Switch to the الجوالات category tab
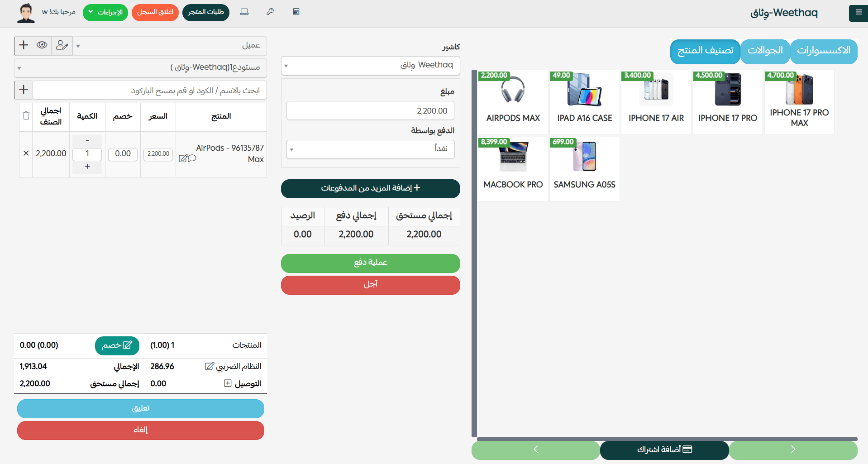Screen dimensions: 868x464 765,51
